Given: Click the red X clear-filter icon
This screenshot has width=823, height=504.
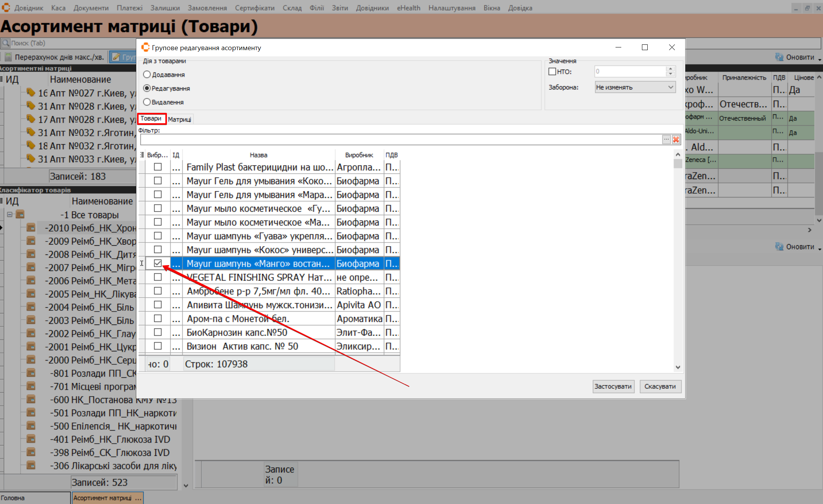Looking at the screenshot, I should [676, 140].
